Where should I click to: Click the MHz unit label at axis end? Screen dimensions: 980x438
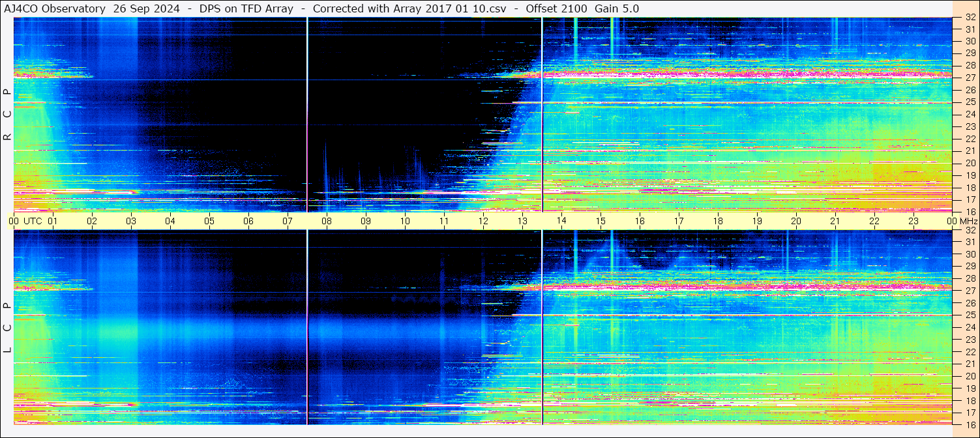pyautogui.click(x=969, y=221)
